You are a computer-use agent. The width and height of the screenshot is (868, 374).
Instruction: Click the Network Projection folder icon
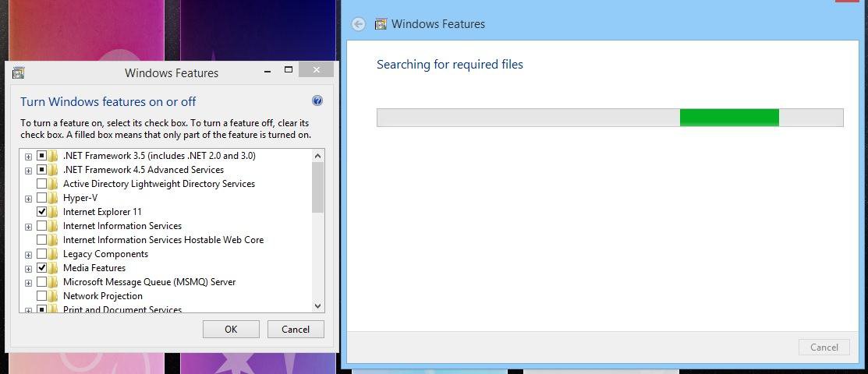point(53,296)
